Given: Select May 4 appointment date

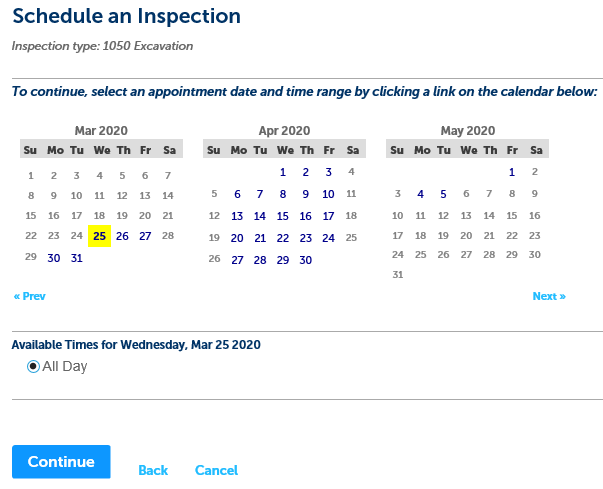Looking at the screenshot, I should (x=421, y=194).
